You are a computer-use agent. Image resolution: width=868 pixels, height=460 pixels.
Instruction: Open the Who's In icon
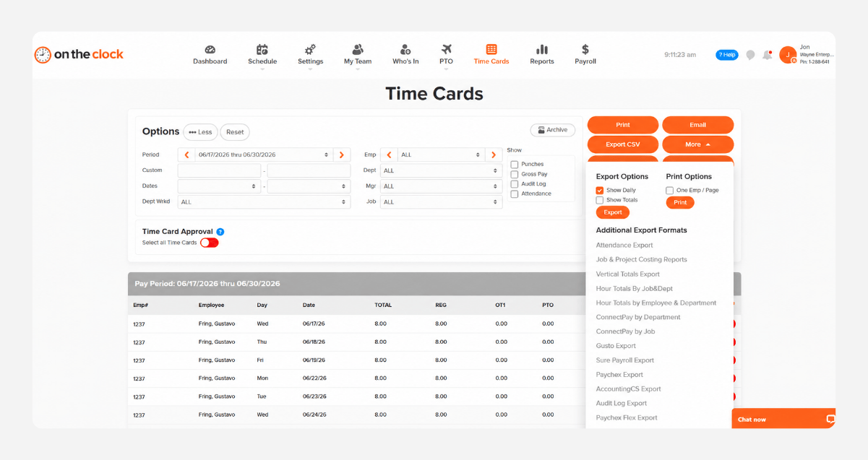click(405, 50)
